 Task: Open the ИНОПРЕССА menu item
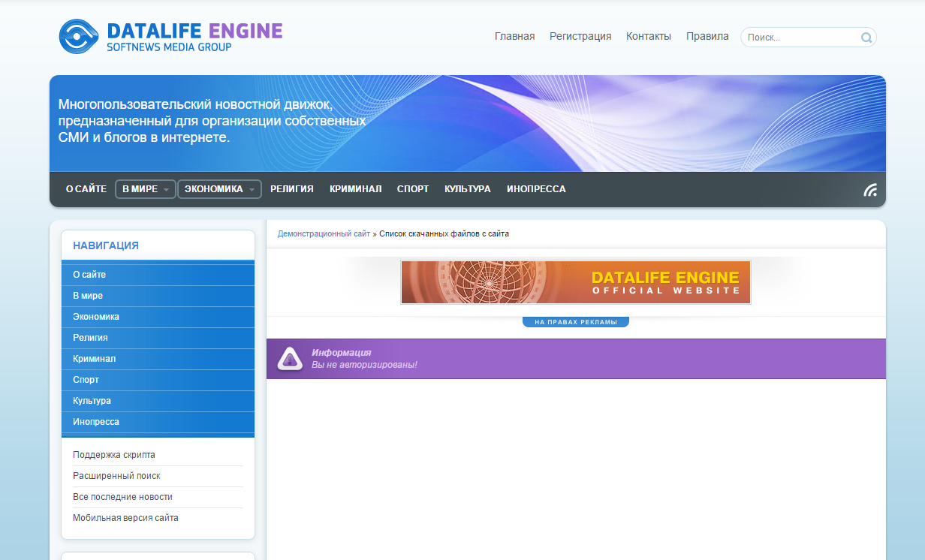click(x=536, y=189)
